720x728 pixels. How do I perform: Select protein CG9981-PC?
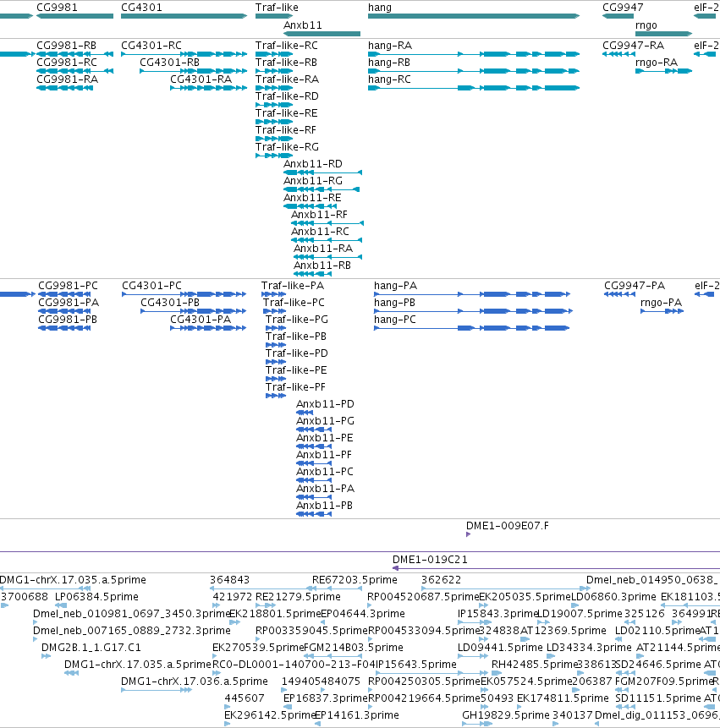pyautogui.click(x=64, y=294)
